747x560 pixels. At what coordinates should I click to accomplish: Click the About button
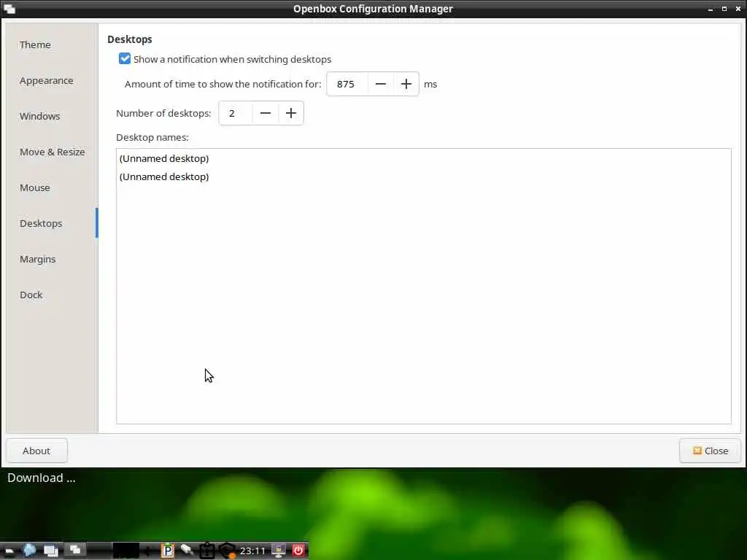[x=36, y=451]
